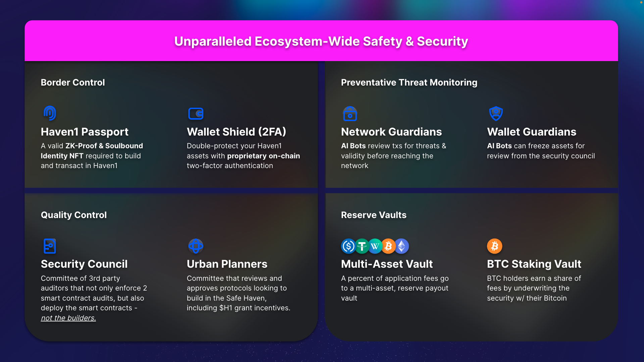Click the Security Council document icon

click(50, 246)
